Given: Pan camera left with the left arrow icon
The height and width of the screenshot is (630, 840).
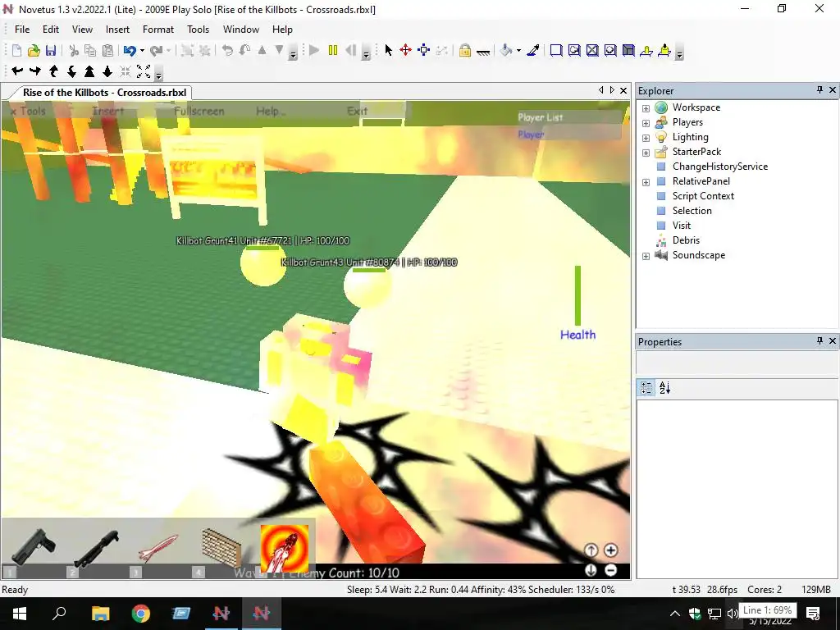Looking at the screenshot, I should tap(17, 71).
